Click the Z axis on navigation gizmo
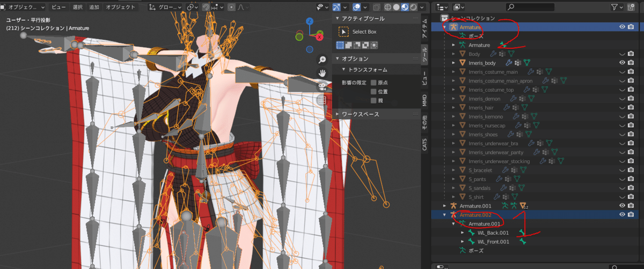The image size is (644, 269). 310,21
